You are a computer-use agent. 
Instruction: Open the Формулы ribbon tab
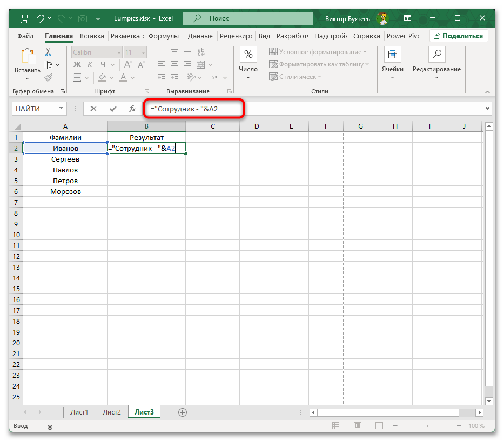pos(163,36)
